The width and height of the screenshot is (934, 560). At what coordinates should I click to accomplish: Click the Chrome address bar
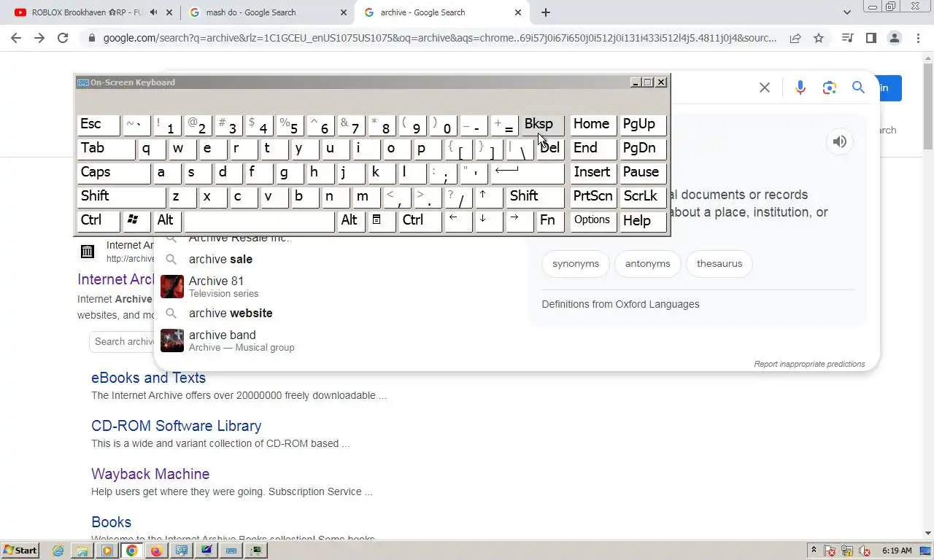pyautogui.click(x=439, y=38)
